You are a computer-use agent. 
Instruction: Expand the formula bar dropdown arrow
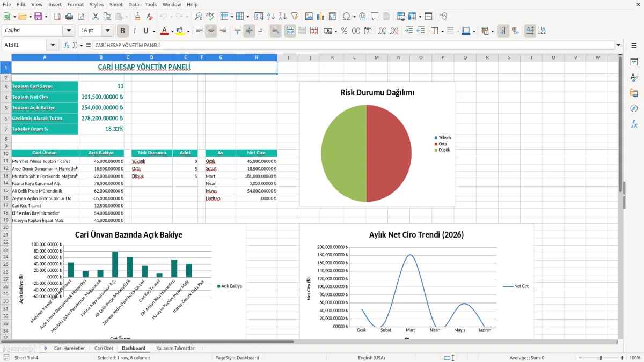pyautogui.click(x=619, y=45)
